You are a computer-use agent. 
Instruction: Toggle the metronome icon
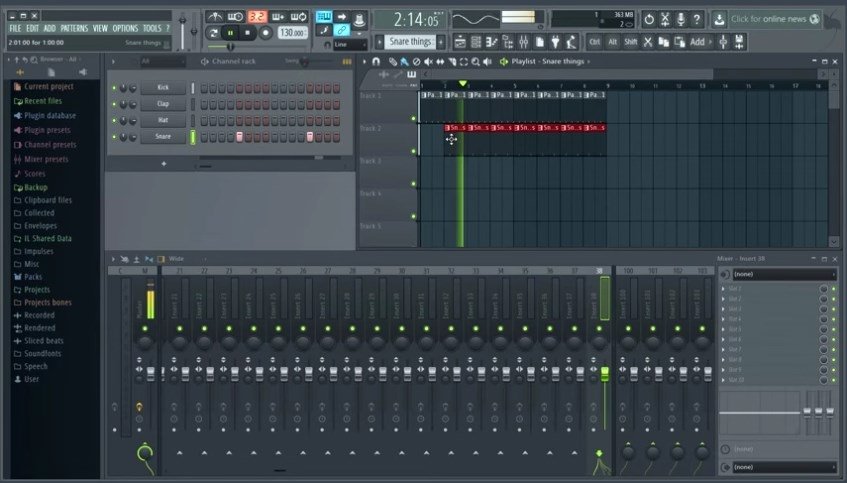point(215,17)
